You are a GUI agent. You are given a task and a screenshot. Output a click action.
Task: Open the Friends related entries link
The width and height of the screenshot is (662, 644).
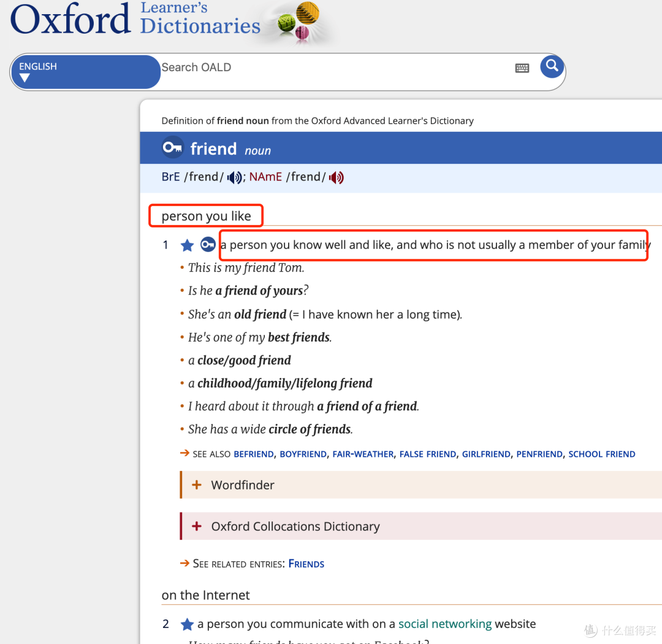(x=306, y=564)
